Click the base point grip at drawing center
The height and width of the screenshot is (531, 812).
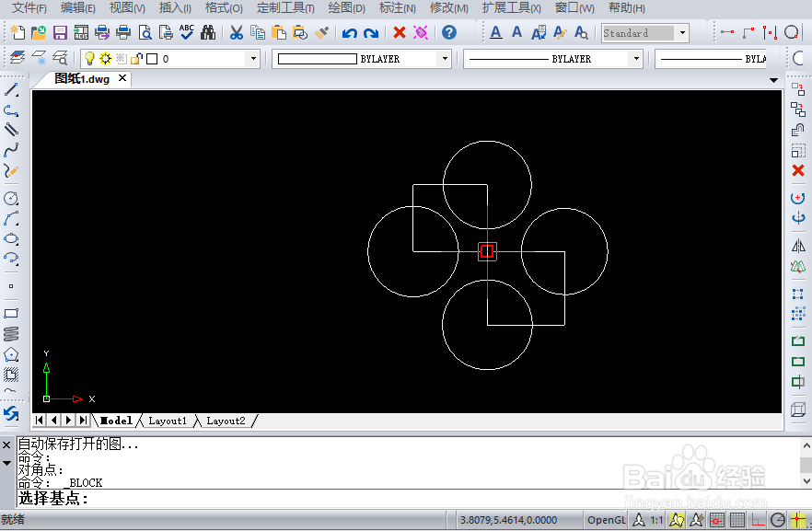487,251
